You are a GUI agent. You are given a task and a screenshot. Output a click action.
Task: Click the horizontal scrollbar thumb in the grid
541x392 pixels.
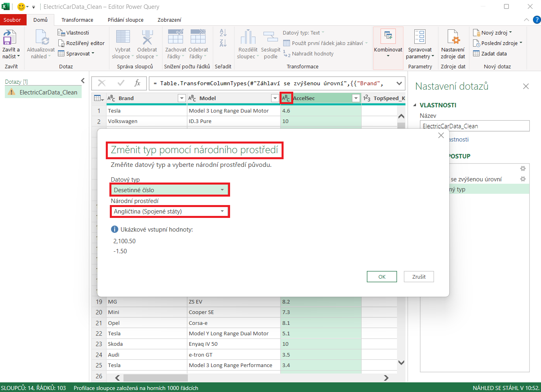pos(156,378)
